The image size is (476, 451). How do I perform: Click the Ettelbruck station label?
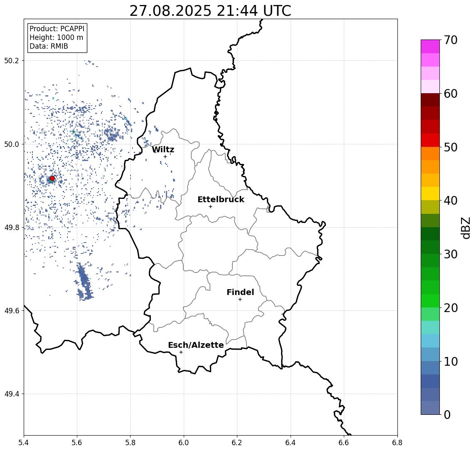coord(221,199)
